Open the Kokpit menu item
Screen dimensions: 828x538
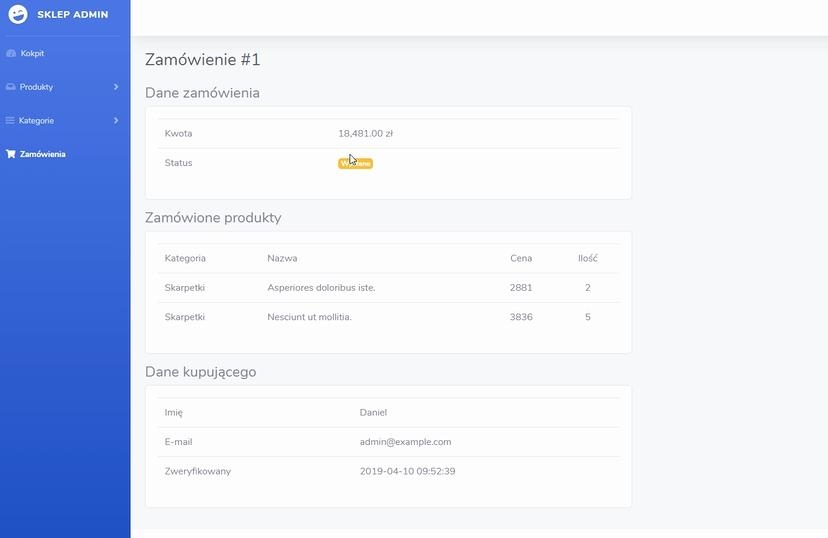(x=32, y=53)
